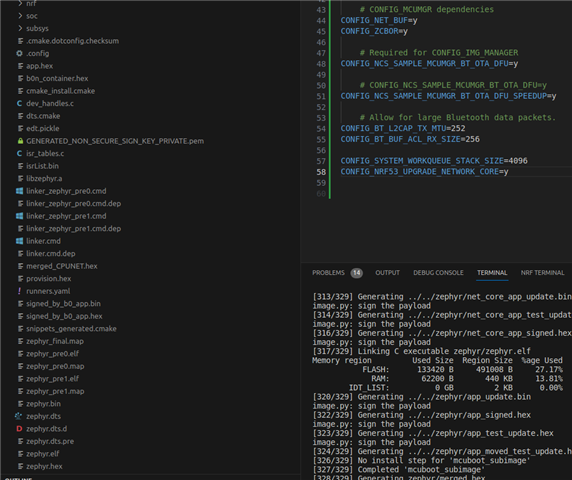Click the CONFIG_ZCBOR=y line
This screenshot has width=572, height=480.
tap(374, 31)
